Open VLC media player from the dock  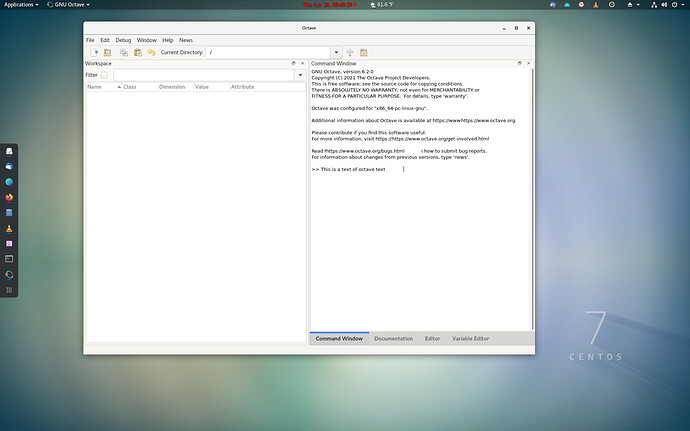pyautogui.click(x=9, y=228)
